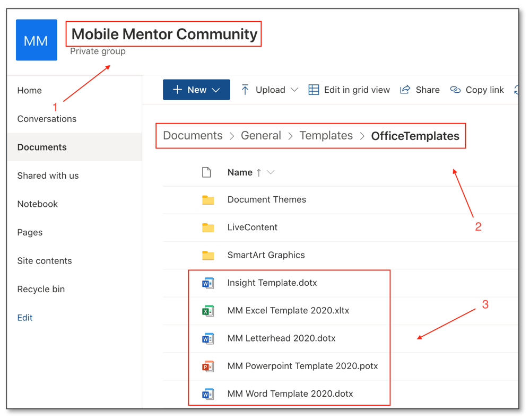This screenshot has height=420, width=530.
Task: Click the Document Themes folder icon
Action: [x=208, y=200]
